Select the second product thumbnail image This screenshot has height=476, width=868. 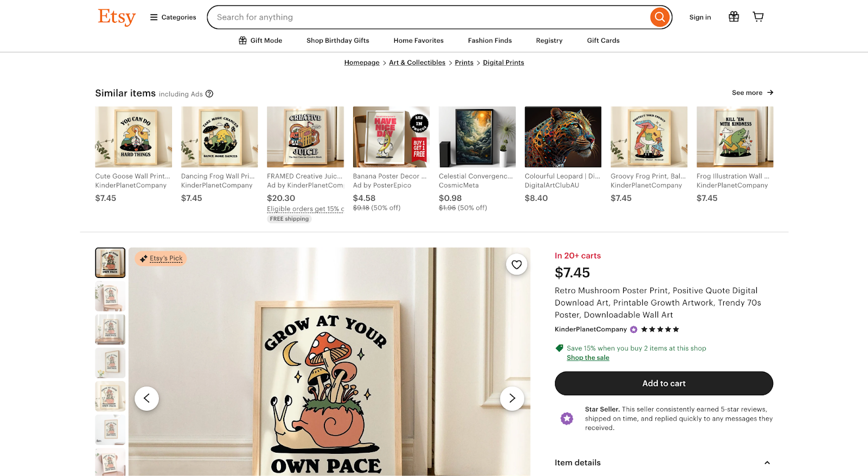(x=110, y=296)
